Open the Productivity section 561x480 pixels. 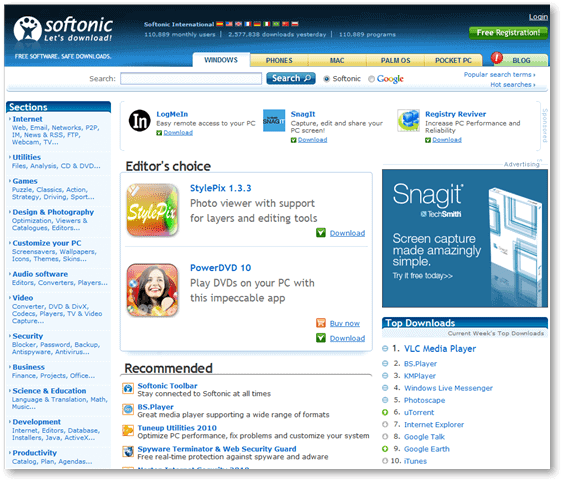tap(35, 453)
